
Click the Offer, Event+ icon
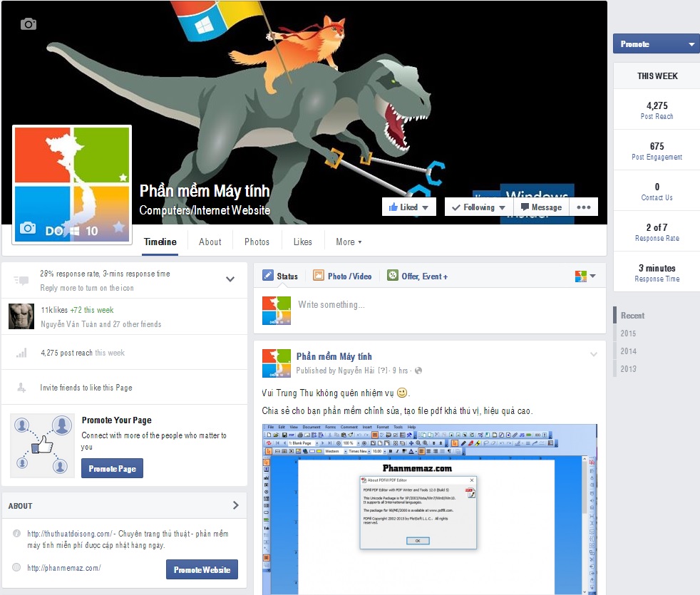pyautogui.click(x=391, y=276)
